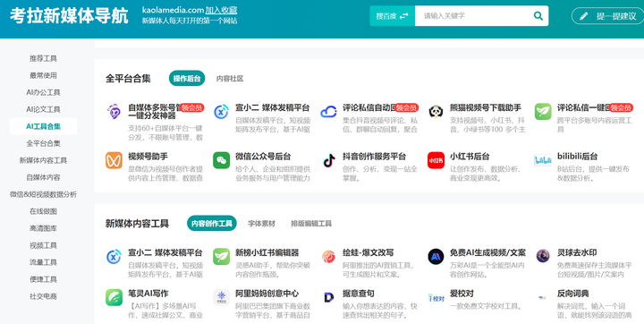Open the 宣小二 icon in 新媒体内容工具
The height and width of the screenshot is (324, 644).
tap(114, 257)
